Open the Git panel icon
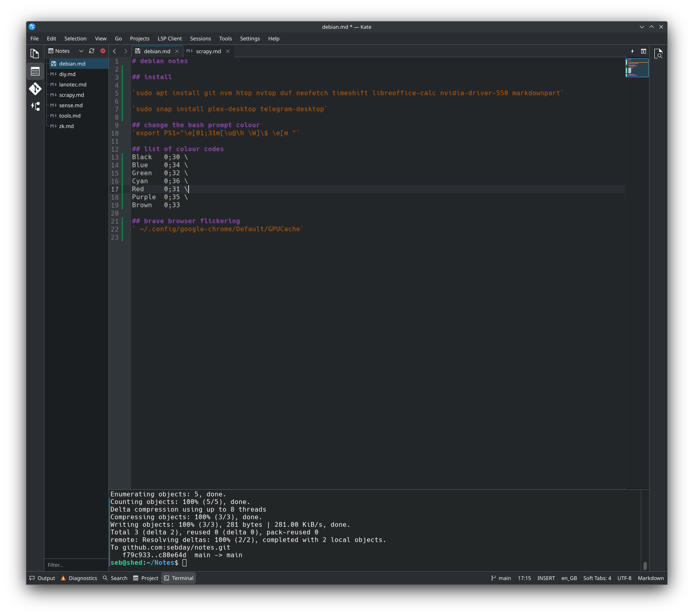694x616 pixels. pyautogui.click(x=35, y=89)
